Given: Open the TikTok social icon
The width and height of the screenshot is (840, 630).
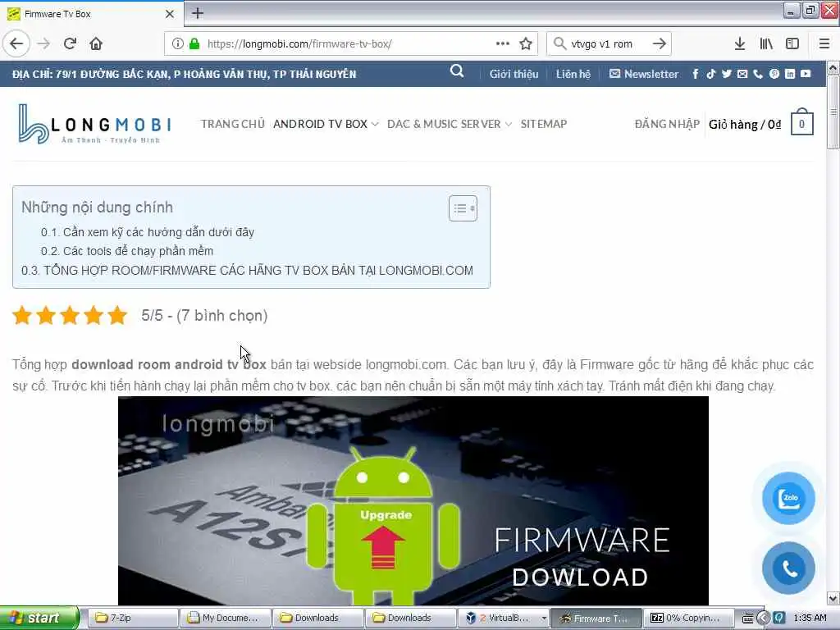Looking at the screenshot, I should 711,74.
